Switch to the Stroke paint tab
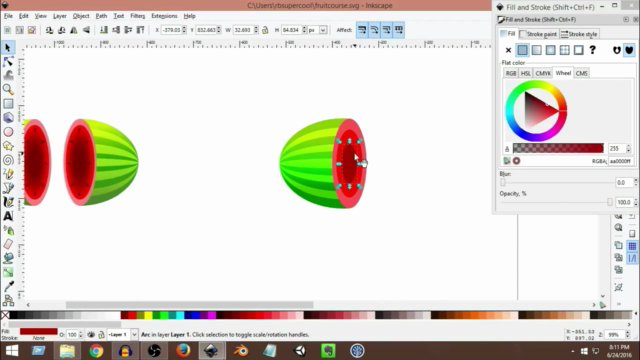 538,34
